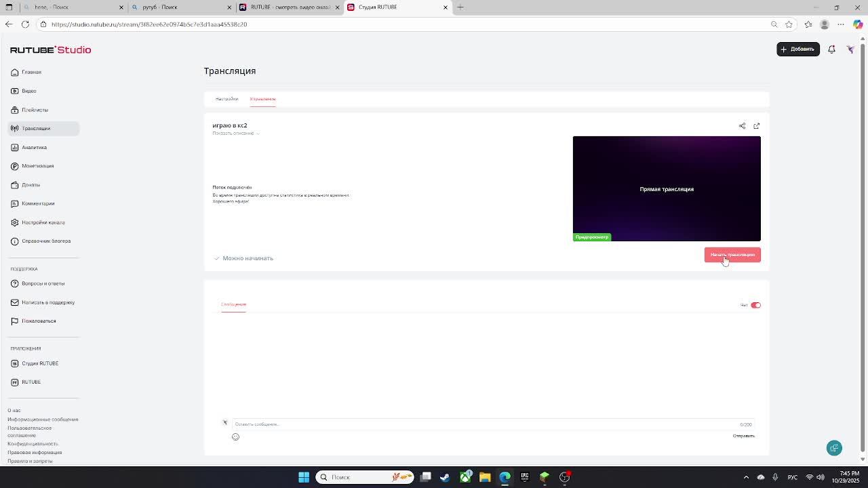The image size is (868, 488).
Task: Click the stream share icon
Action: [742, 126]
